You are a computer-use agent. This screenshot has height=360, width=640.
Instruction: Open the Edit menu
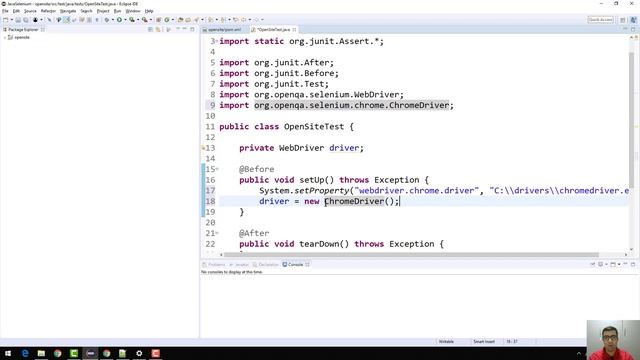[x=16, y=11]
